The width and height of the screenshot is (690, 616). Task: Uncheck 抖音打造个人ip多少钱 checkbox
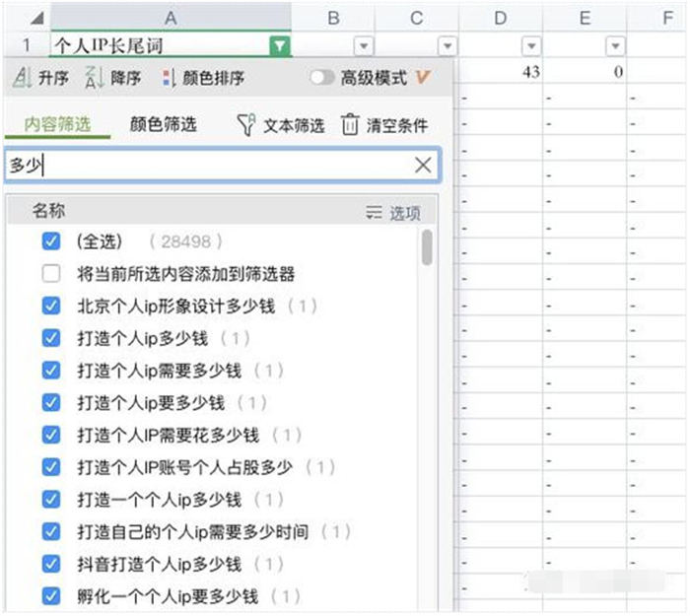(x=51, y=564)
